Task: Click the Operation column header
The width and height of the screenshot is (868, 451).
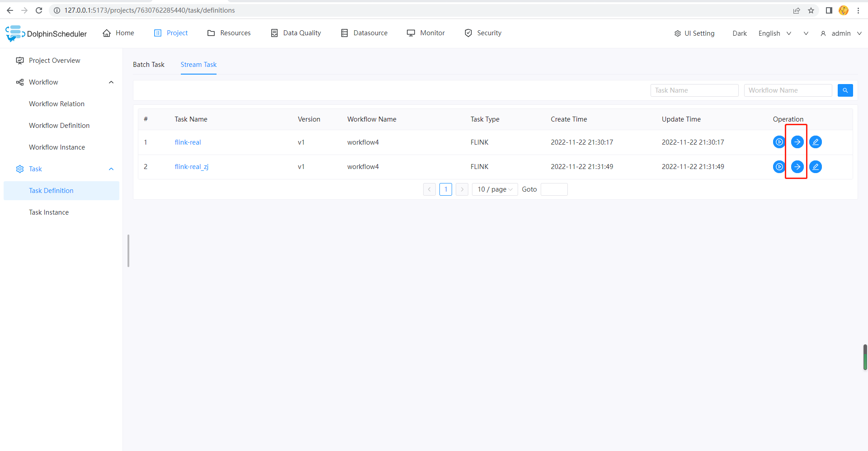Action: [x=788, y=119]
